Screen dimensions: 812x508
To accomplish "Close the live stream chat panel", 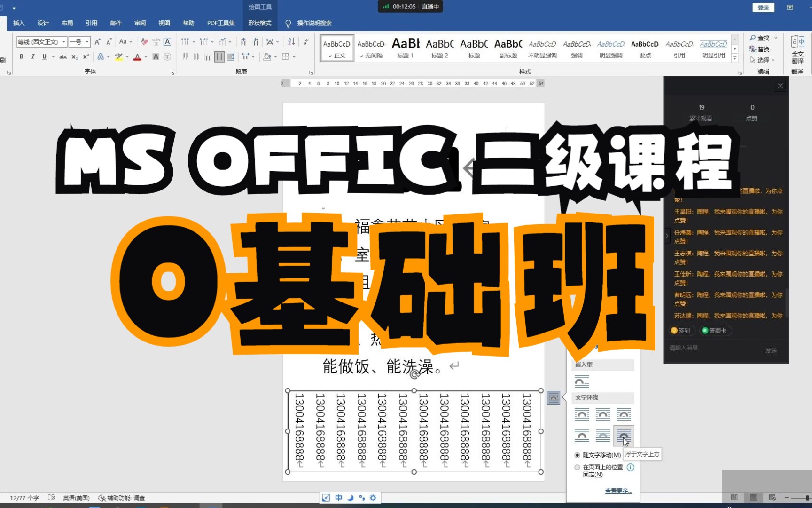I will point(781,86).
